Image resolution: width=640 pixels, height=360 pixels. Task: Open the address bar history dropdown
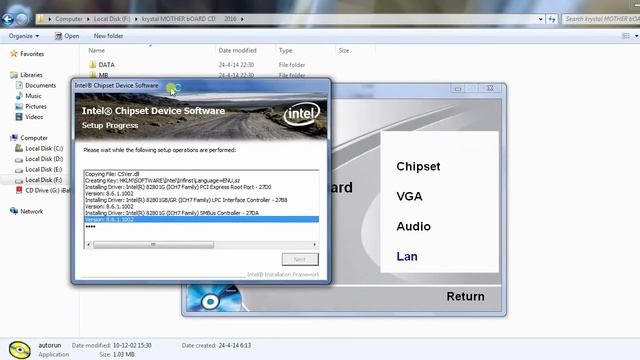[x=540, y=19]
